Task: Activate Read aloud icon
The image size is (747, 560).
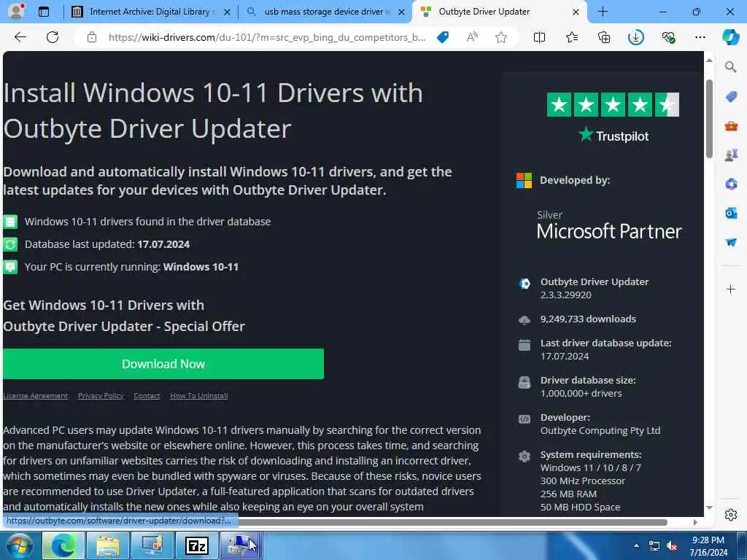Action: click(x=472, y=37)
